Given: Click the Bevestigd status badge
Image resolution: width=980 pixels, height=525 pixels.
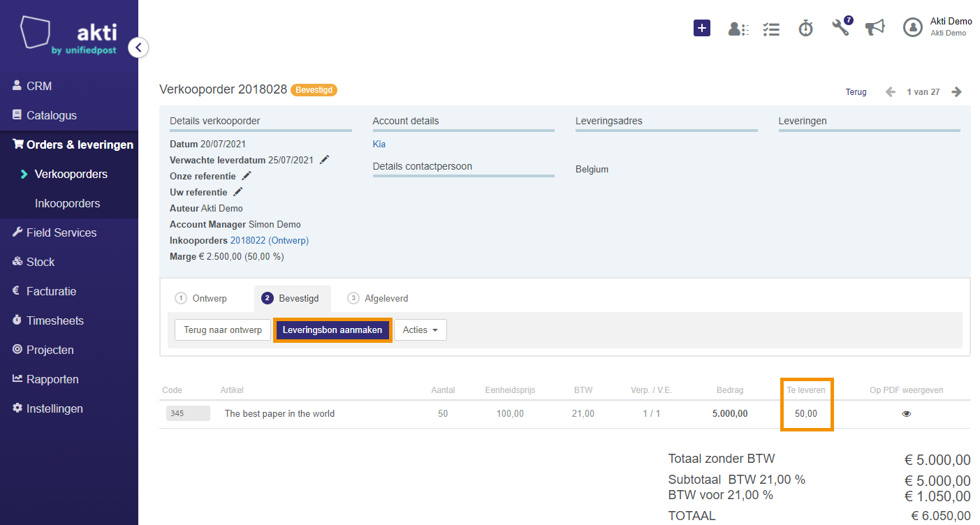Looking at the screenshot, I should click(x=314, y=90).
